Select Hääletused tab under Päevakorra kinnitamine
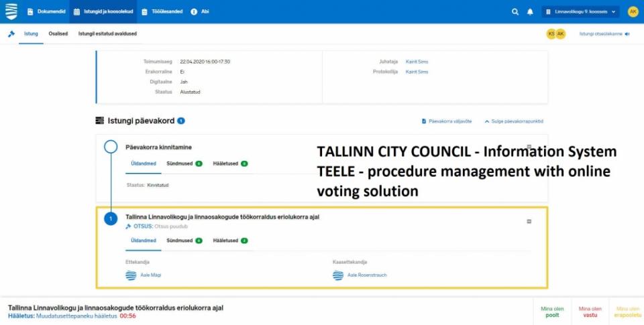 tap(230, 164)
